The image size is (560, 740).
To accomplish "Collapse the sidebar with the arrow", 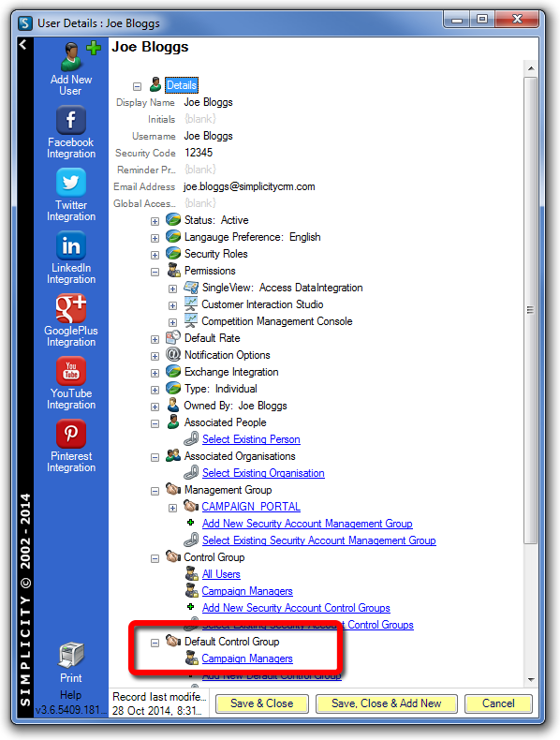I will pyautogui.click(x=22, y=44).
